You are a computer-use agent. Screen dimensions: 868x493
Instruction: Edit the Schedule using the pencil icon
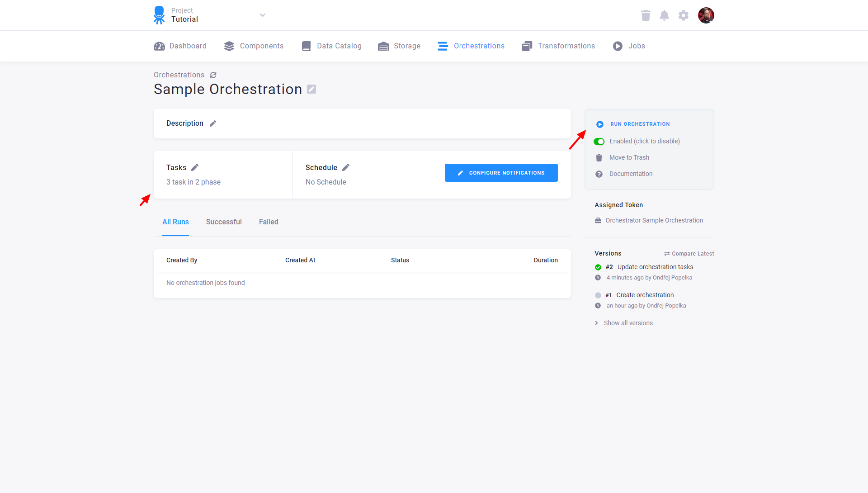pyautogui.click(x=346, y=167)
